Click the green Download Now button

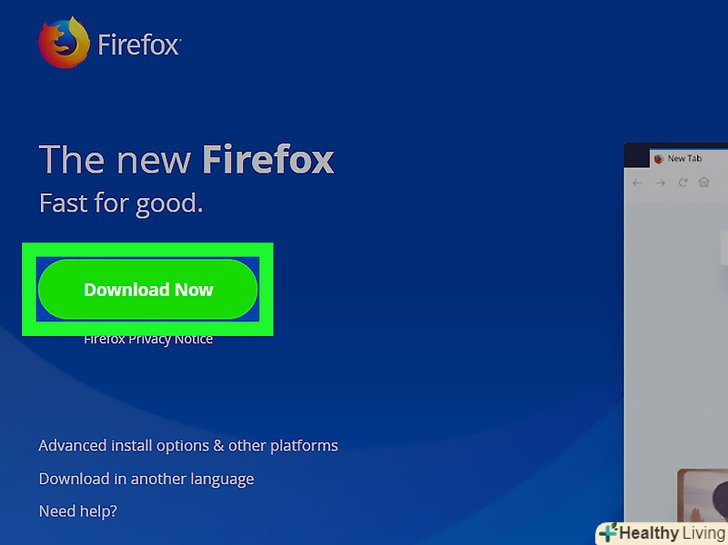click(x=148, y=289)
